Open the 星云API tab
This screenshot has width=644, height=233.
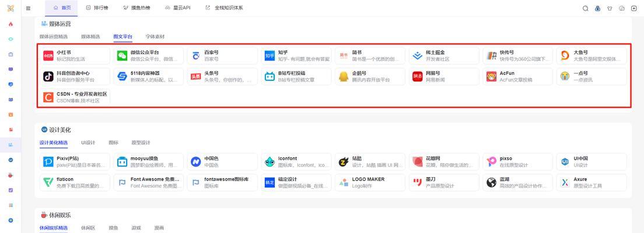(177, 8)
